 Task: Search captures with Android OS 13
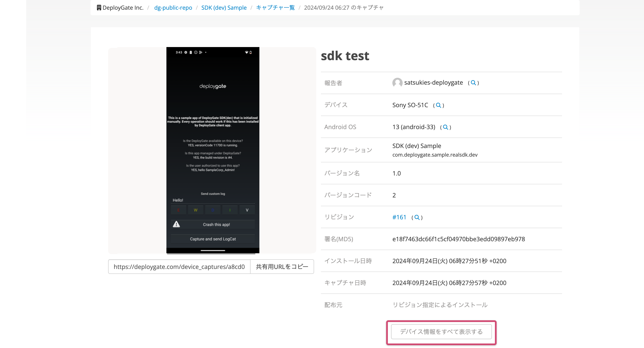(x=445, y=127)
